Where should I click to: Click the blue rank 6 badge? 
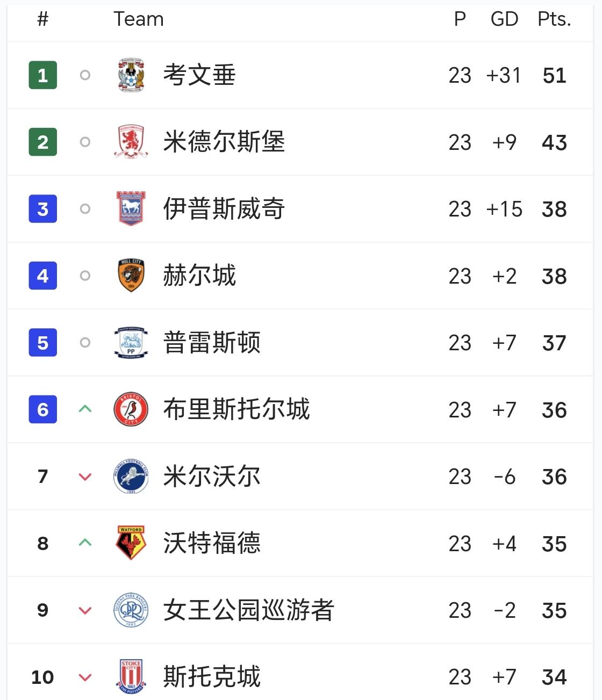pos(43,409)
